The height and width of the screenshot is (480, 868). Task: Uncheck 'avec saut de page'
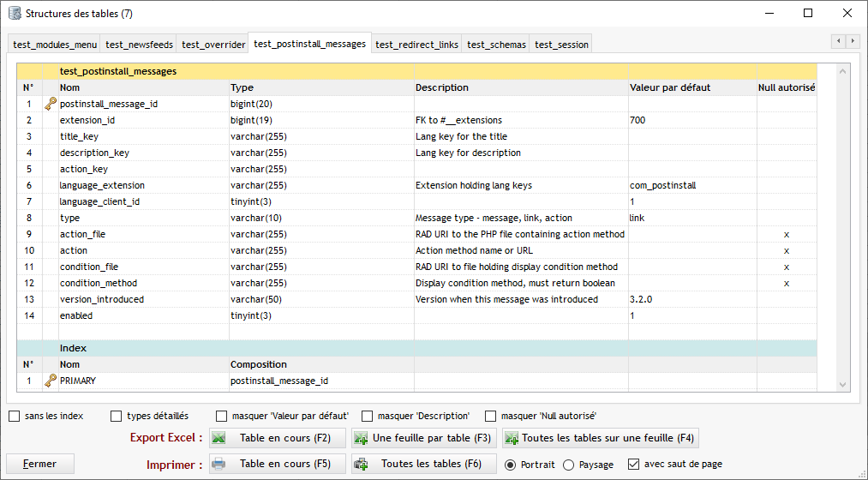634,464
